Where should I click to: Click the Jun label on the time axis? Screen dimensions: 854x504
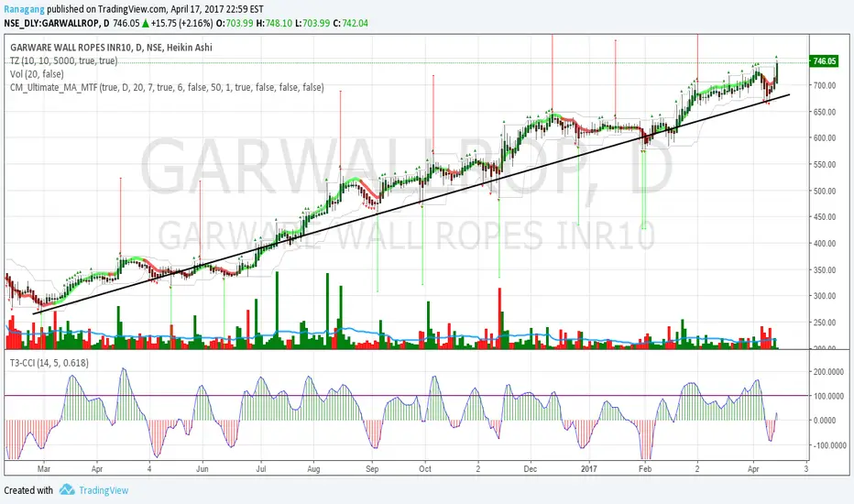(x=203, y=468)
